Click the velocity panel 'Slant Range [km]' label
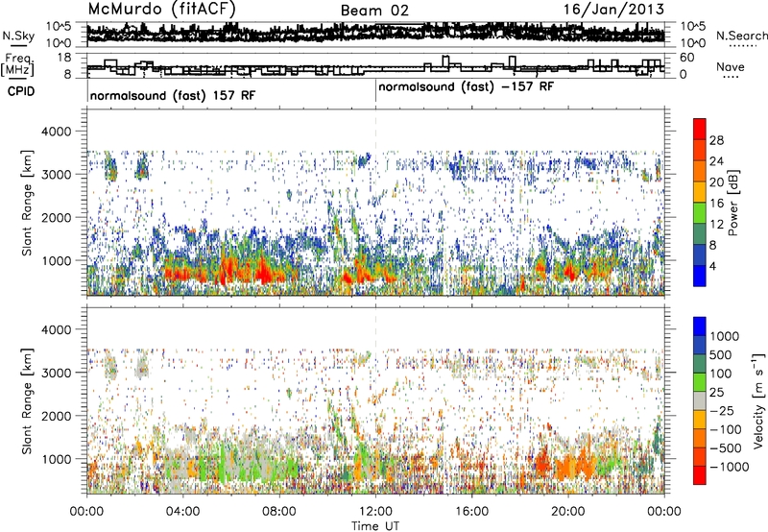768x532 pixels. [x=27, y=400]
